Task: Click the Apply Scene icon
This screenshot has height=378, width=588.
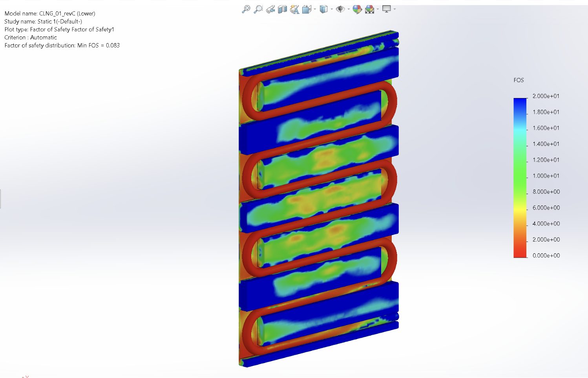Action: click(369, 9)
